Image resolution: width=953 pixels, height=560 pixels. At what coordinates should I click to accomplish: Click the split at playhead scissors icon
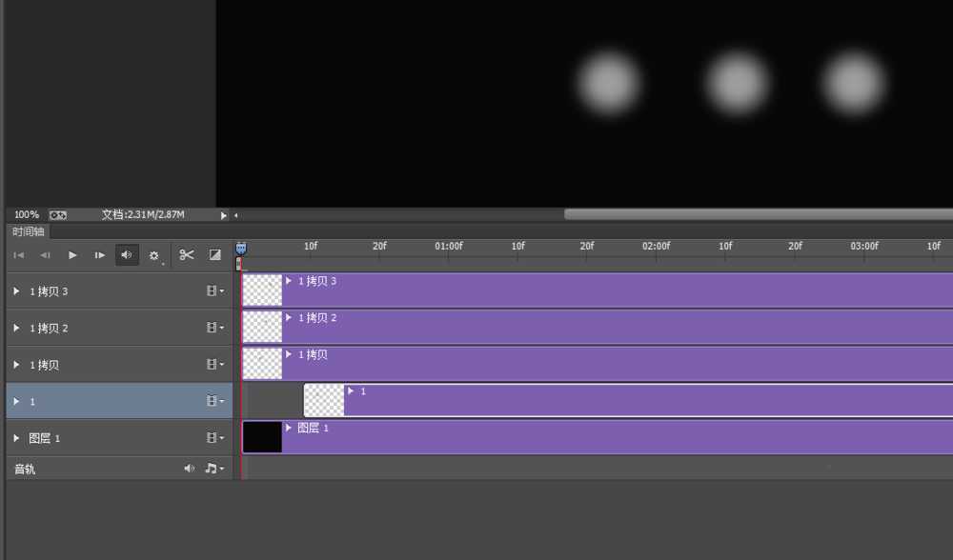[x=187, y=254]
